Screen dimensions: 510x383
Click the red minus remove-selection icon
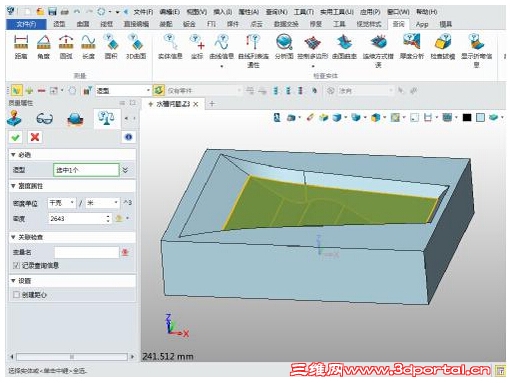(41, 90)
